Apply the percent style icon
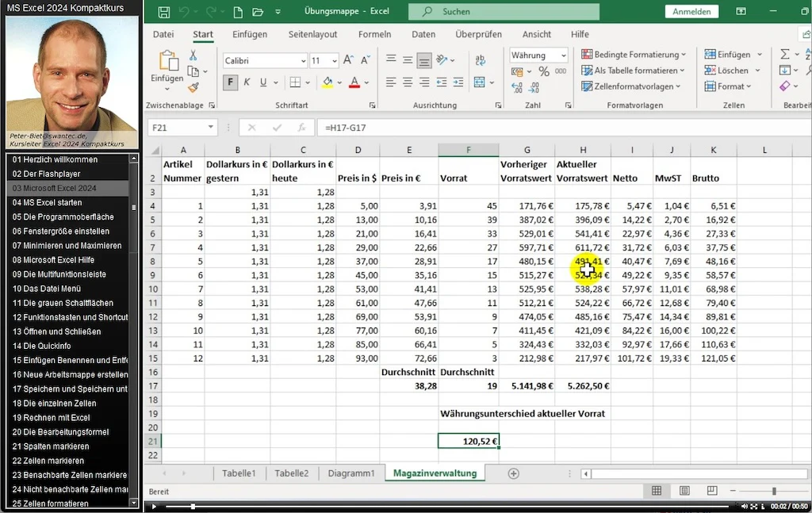Viewport: 812px width, 513px height. click(x=544, y=71)
